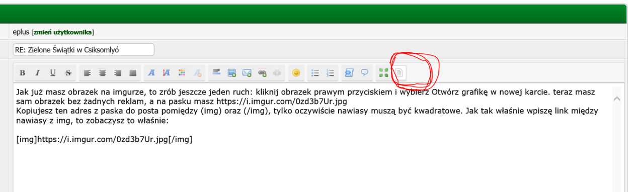Toggle italic formatting

[37, 73]
